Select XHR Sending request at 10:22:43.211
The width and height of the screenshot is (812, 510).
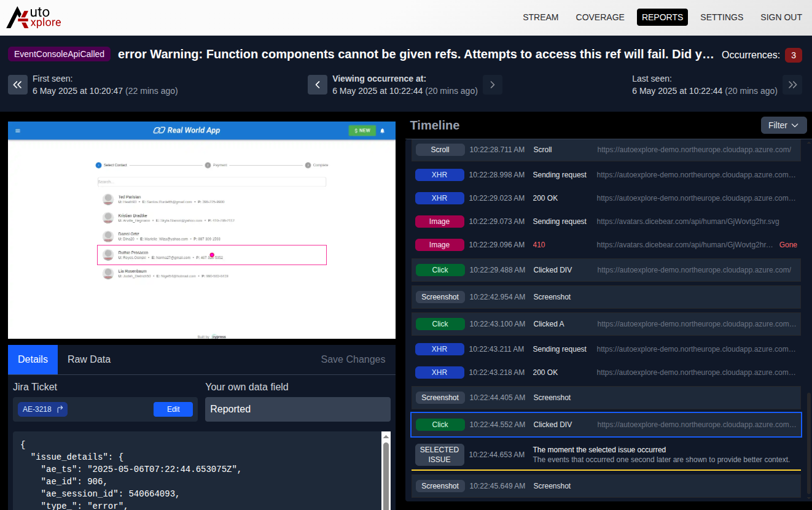click(606, 349)
